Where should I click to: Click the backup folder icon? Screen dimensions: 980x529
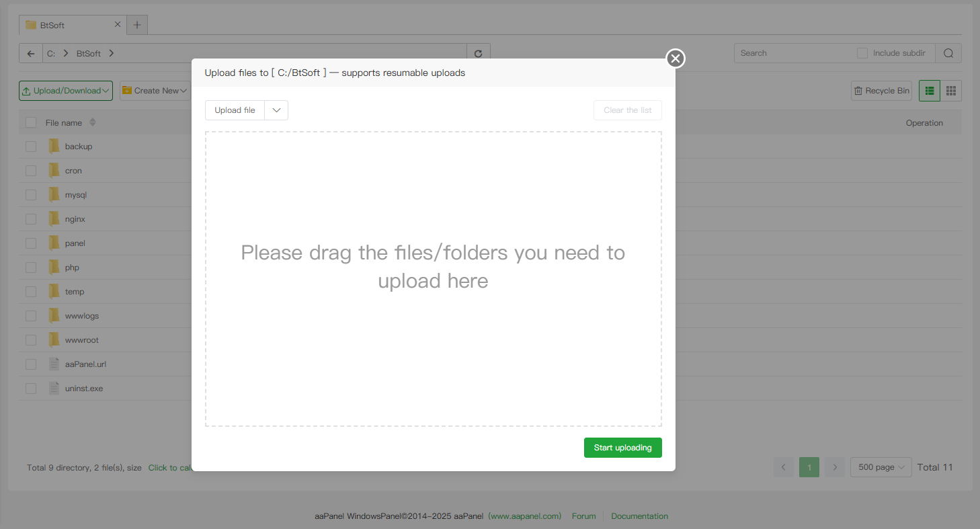tap(54, 147)
